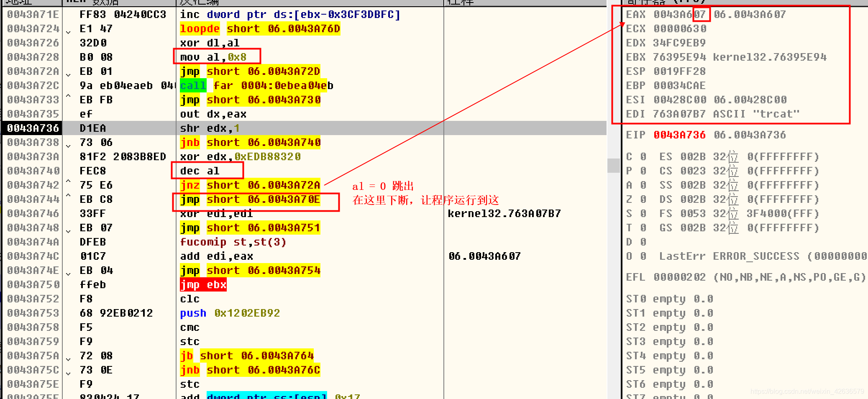Select the stc instruction at 0043A759
This screenshot has width=868, height=399.
(x=189, y=342)
